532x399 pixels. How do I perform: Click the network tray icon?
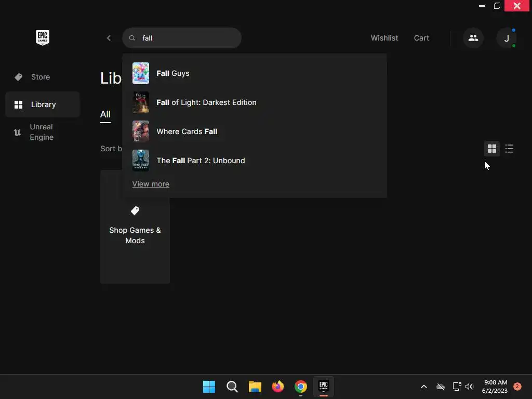pos(457,387)
